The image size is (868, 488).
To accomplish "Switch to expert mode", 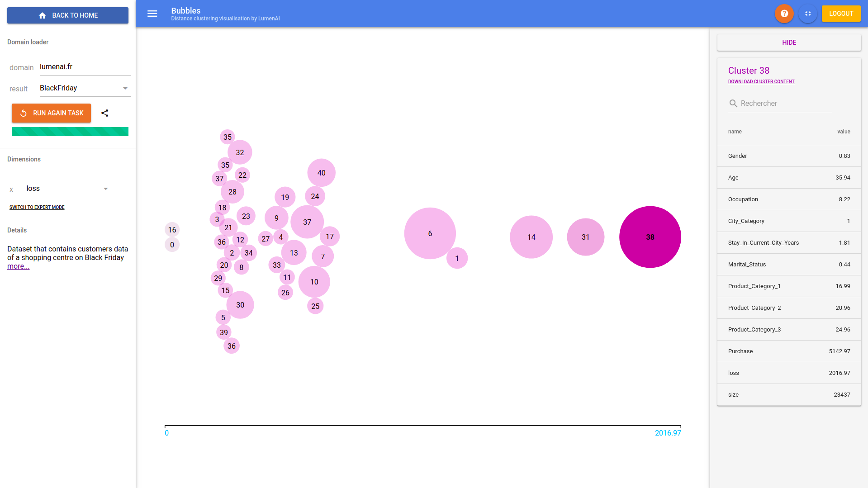I will pos(37,207).
